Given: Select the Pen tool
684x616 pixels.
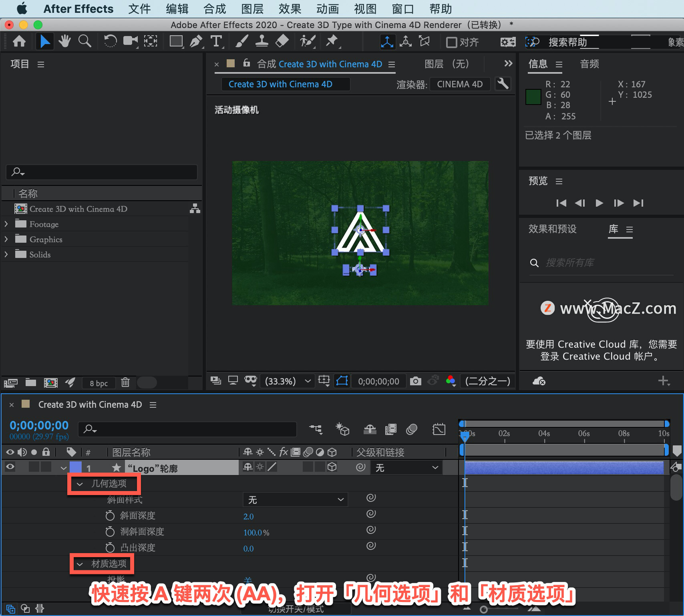Looking at the screenshot, I should (196, 41).
